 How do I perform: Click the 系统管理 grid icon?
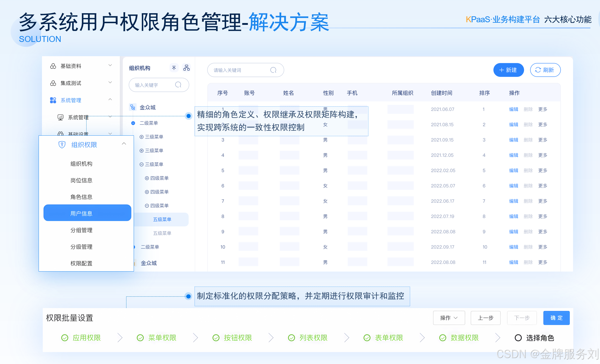point(53,100)
